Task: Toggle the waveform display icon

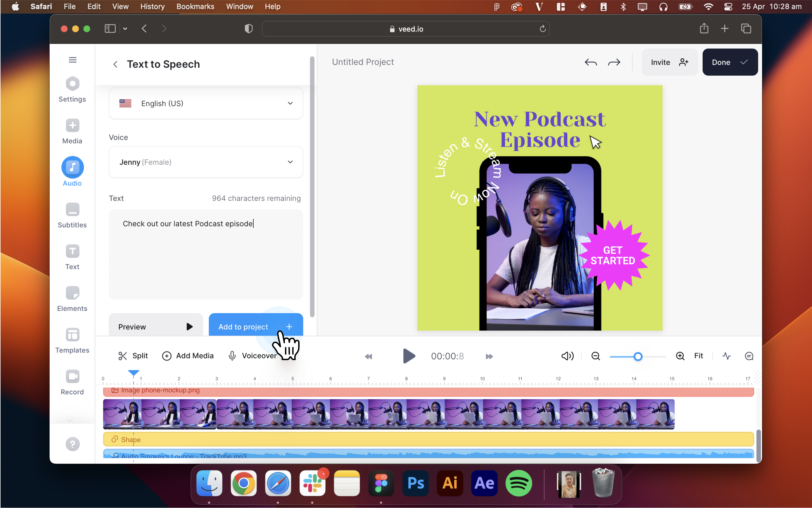Action: click(x=727, y=356)
